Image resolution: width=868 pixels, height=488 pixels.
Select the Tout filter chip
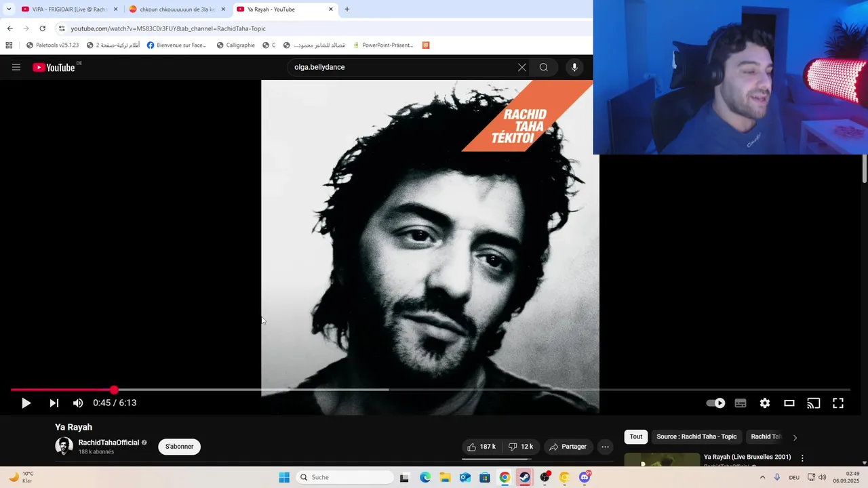[x=635, y=437]
